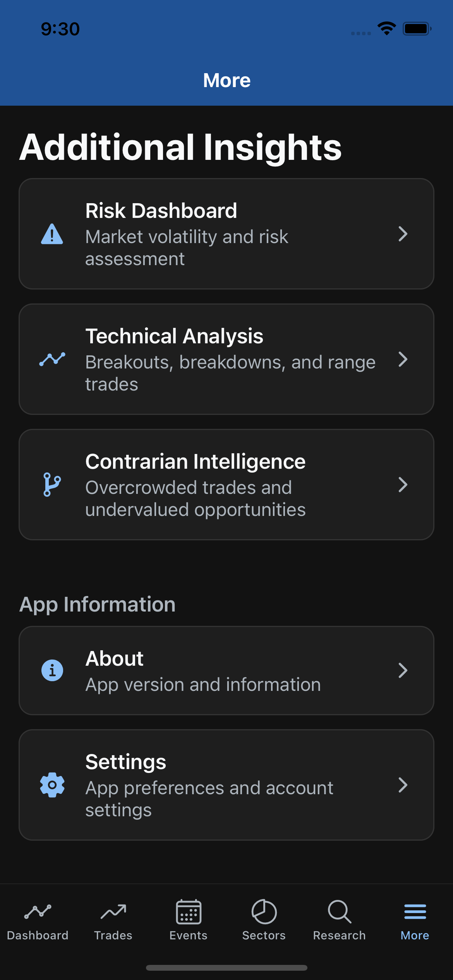The image size is (453, 980).
Task: Open "App preferences and account settings" entry
Action: [x=209, y=798]
